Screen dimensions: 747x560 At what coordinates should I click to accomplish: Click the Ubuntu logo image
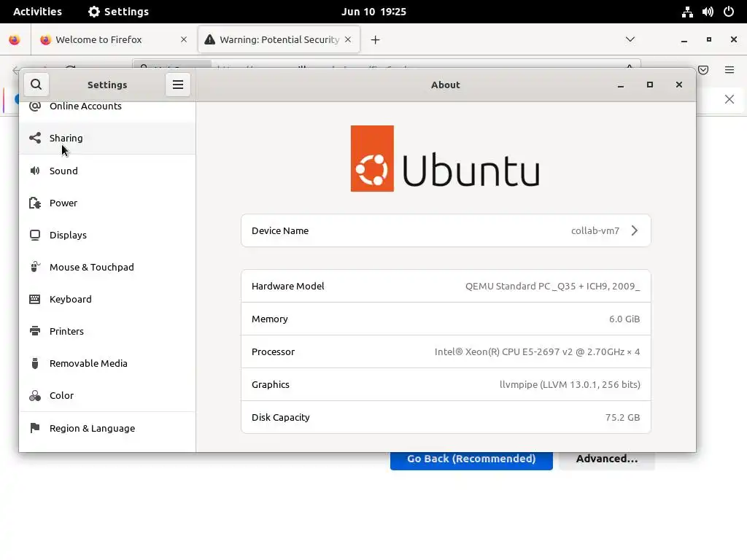click(445, 158)
